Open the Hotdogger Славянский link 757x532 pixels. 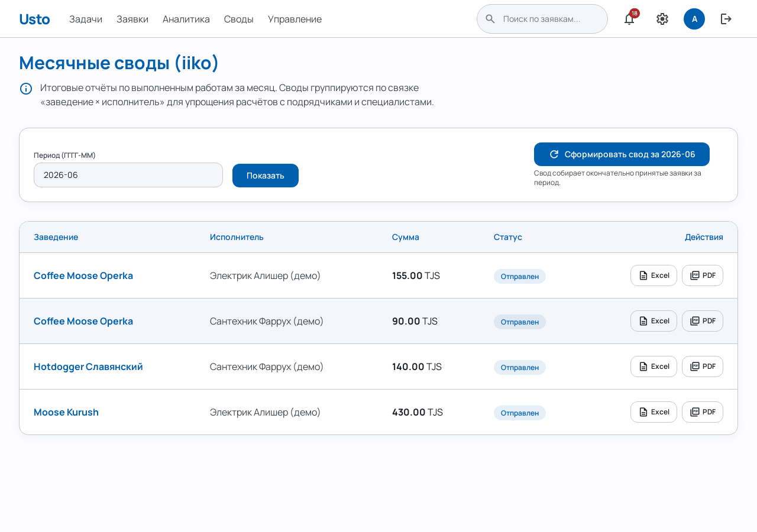(x=88, y=366)
